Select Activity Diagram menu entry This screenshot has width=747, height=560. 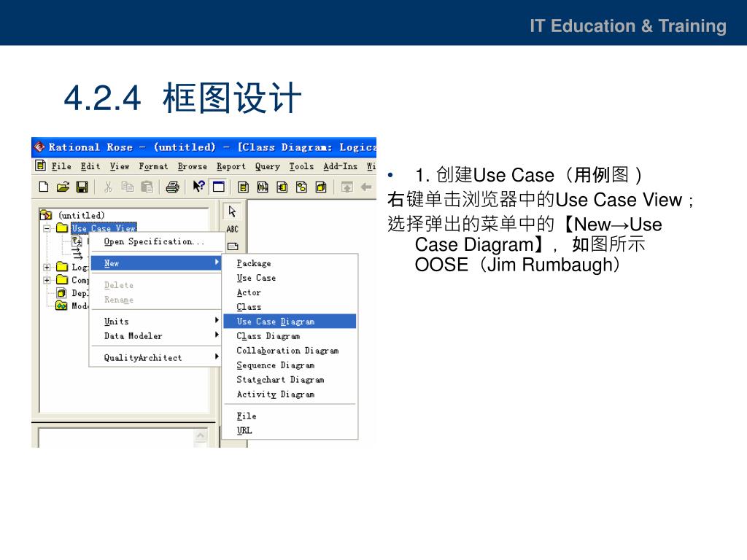[290, 394]
